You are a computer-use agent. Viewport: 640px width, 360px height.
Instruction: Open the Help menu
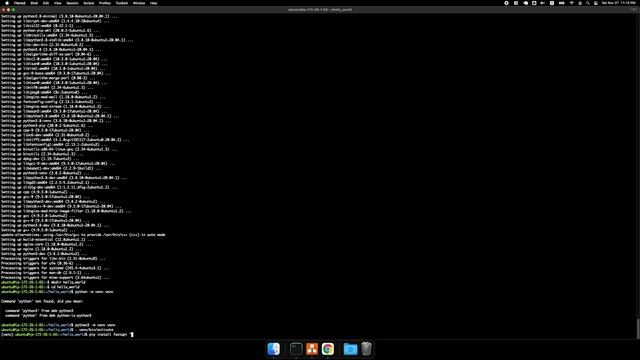coord(153,3)
